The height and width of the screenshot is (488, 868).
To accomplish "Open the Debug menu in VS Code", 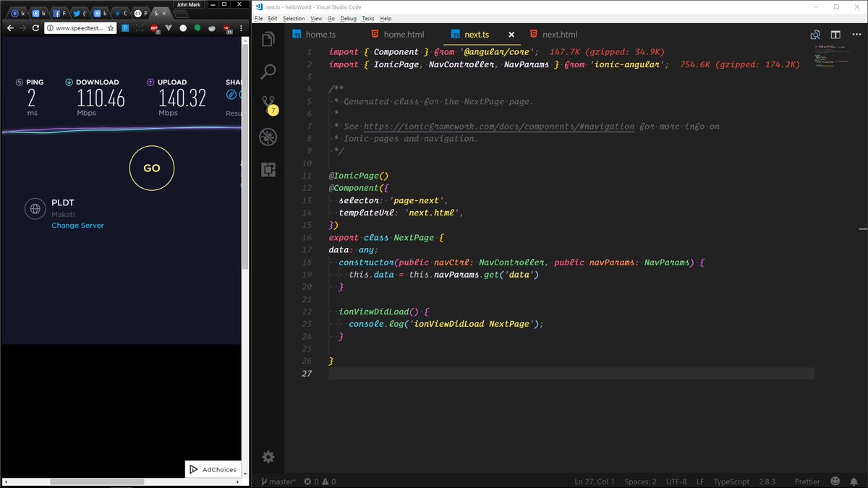I will click(x=348, y=18).
